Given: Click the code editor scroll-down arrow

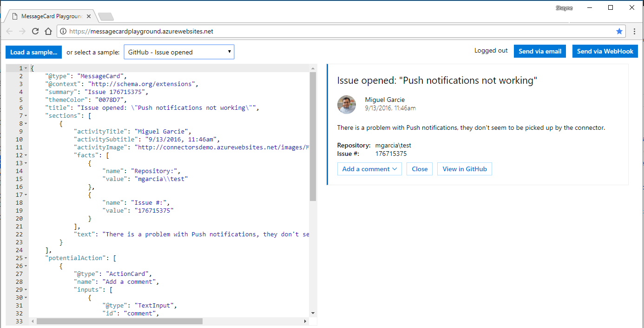Looking at the screenshot, I should (313, 313).
